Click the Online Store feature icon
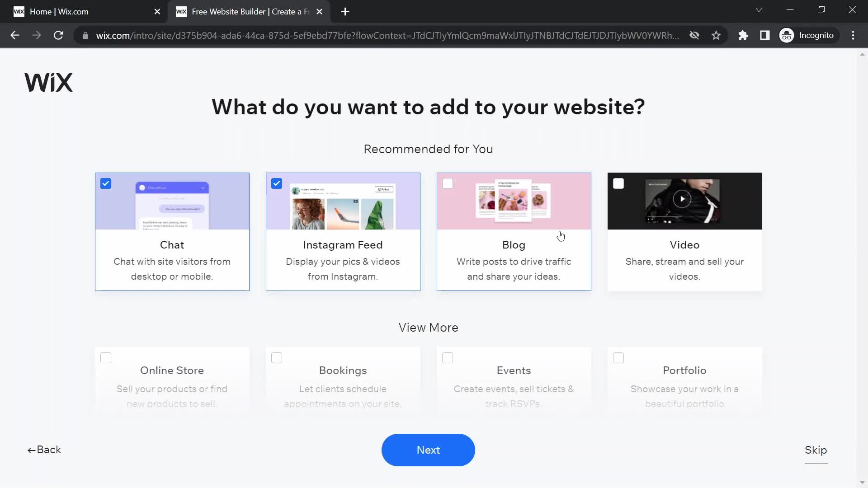The height and width of the screenshot is (488, 868). point(106,357)
